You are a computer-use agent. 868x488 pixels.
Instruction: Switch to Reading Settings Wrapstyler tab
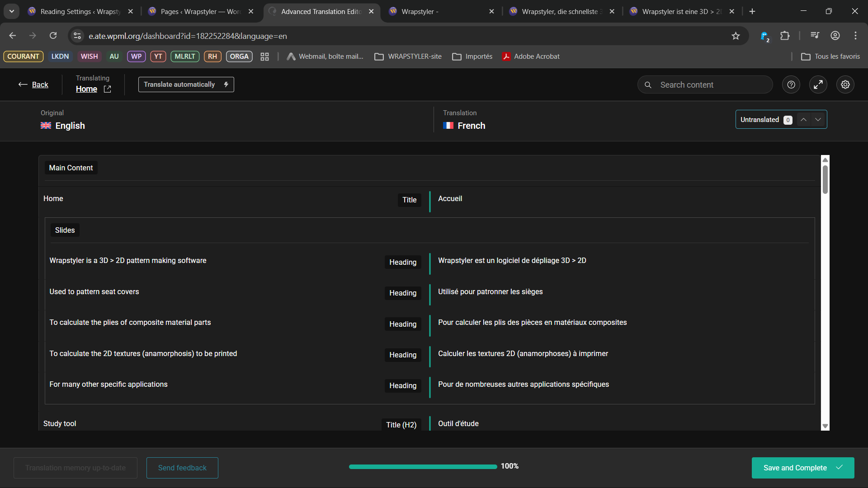[80, 12]
